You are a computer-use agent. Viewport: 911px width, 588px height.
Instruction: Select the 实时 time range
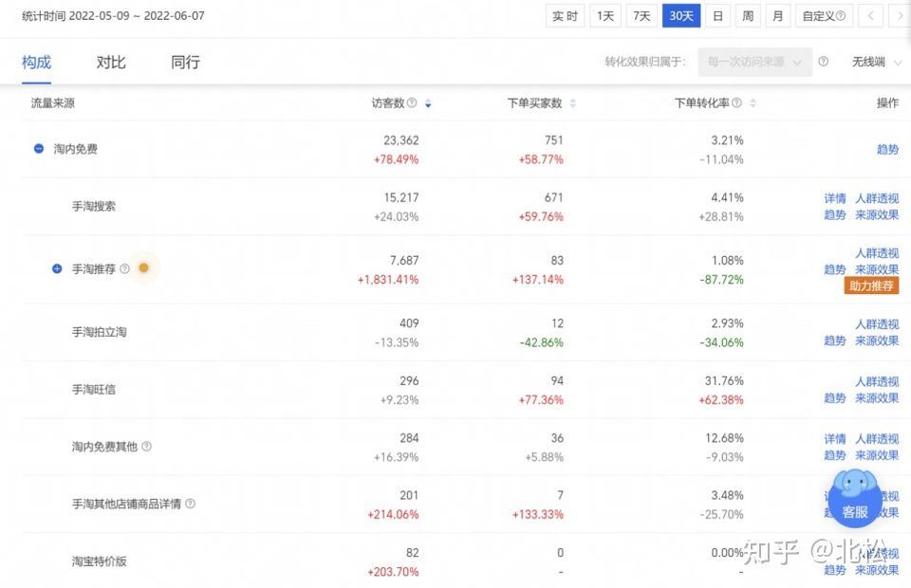tap(565, 16)
